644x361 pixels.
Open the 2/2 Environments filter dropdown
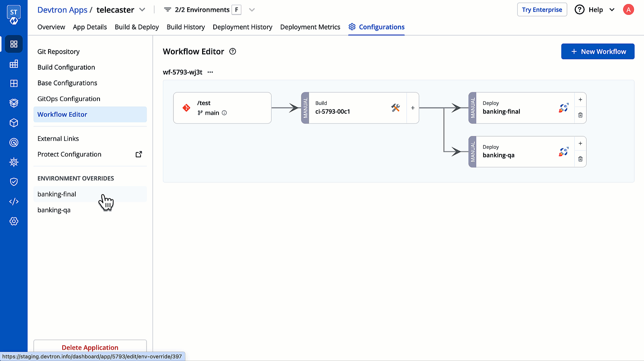252,10
